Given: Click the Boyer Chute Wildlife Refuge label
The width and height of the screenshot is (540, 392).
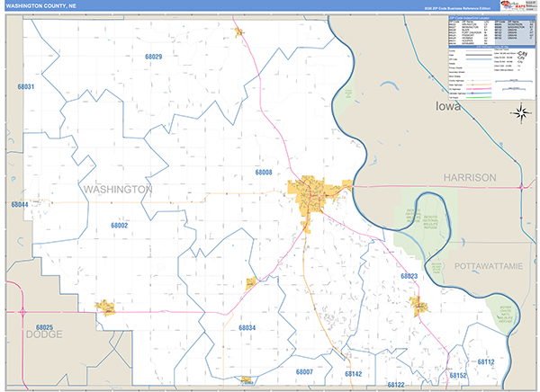Looking at the screenshot, I should [x=506, y=314].
